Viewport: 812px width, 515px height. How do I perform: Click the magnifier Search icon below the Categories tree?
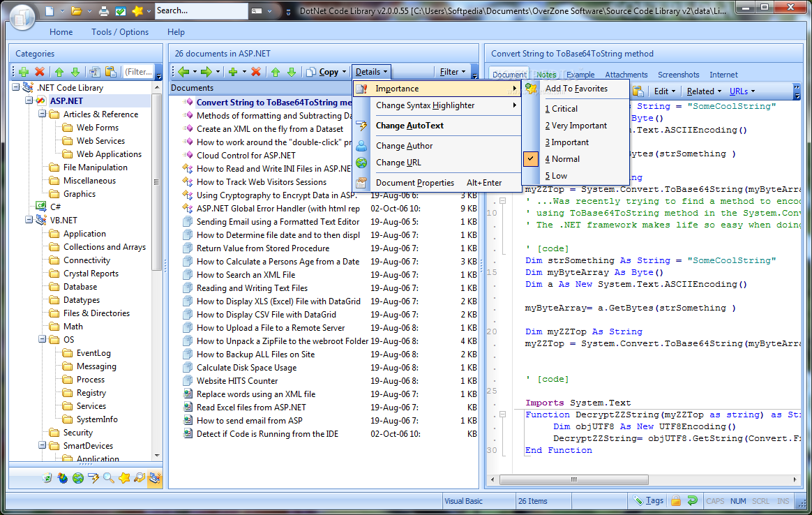coord(109,478)
